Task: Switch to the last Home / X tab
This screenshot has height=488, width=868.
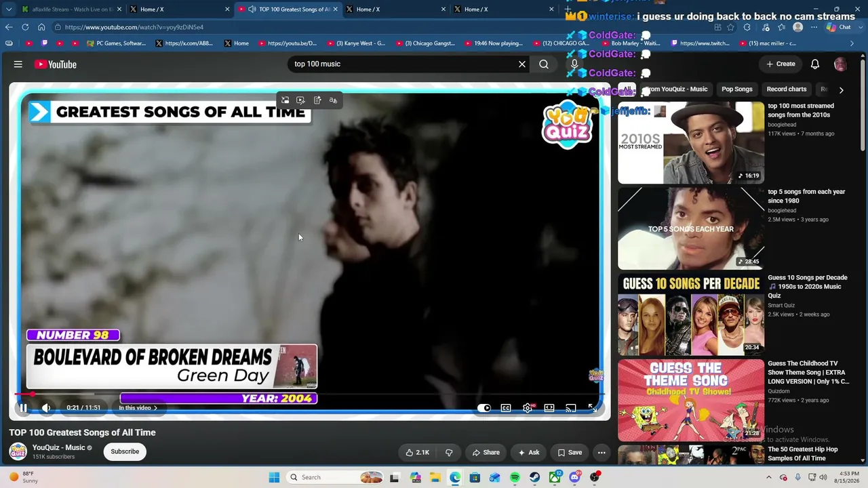Action: tap(503, 9)
